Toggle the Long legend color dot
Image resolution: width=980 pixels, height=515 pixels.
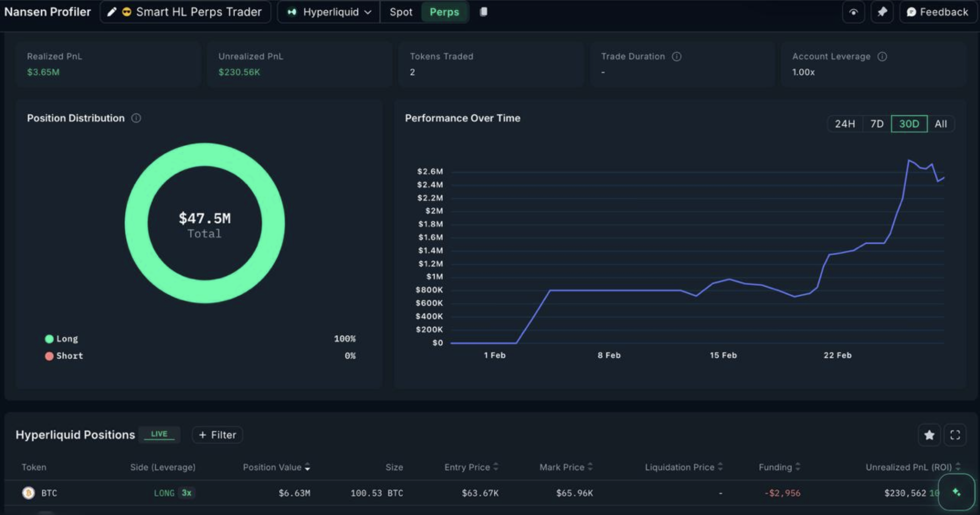click(49, 339)
